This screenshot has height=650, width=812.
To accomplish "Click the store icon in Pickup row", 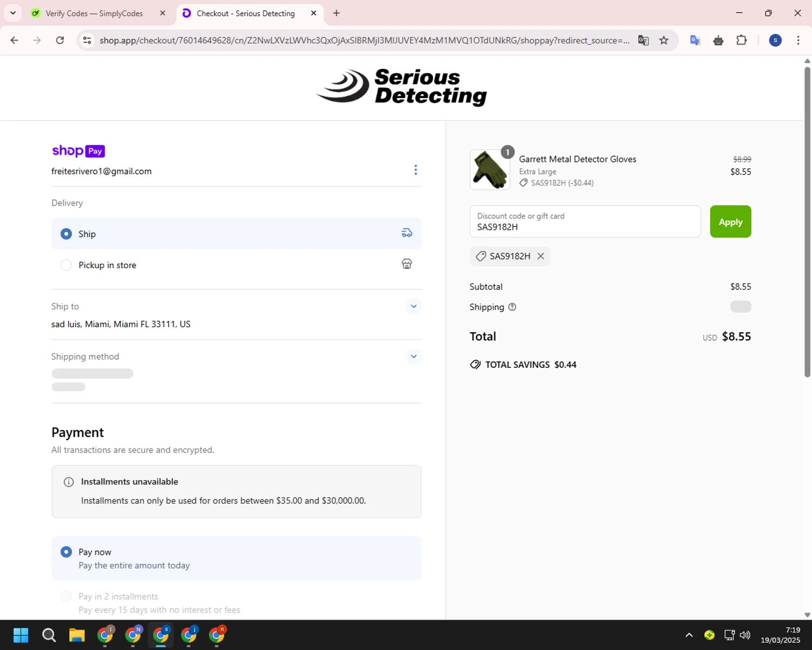I will (x=407, y=264).
